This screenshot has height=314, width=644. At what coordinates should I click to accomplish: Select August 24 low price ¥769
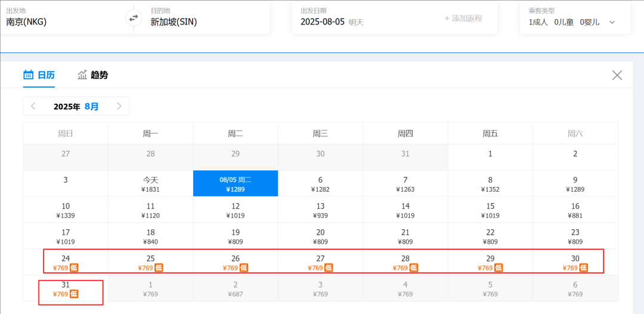[66, 262]
